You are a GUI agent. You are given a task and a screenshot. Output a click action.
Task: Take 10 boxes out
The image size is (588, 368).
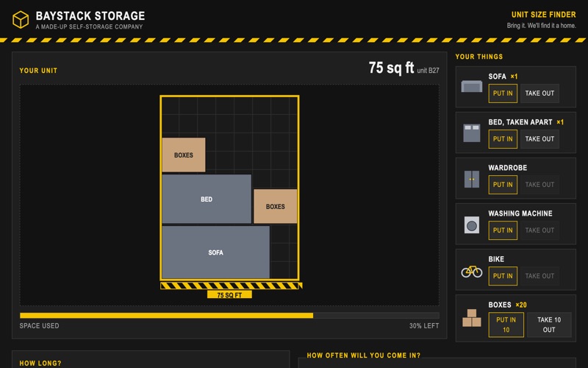(x=549, y=325)
